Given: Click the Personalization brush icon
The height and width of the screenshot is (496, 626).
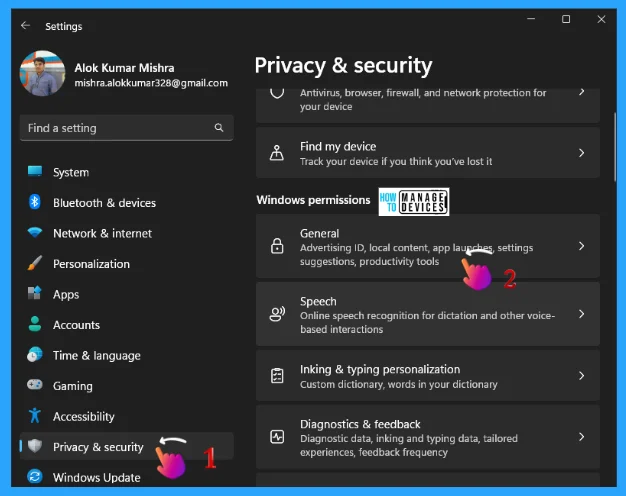Looking at the screenshot, I should click(x=35, y=263).
